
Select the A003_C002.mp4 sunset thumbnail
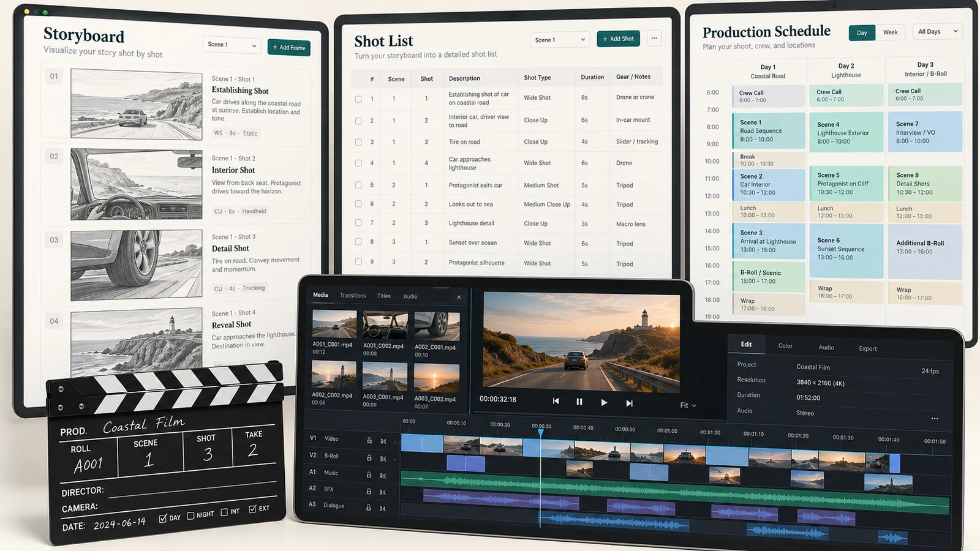437,378
